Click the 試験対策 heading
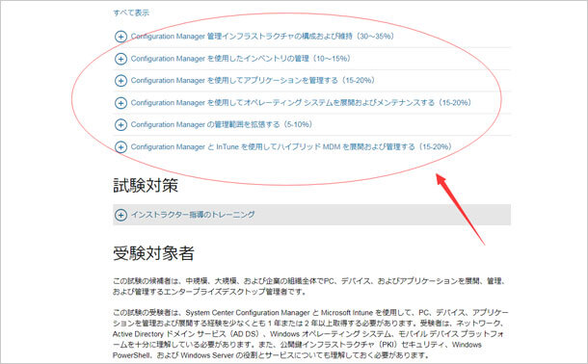 coord(146,185)
